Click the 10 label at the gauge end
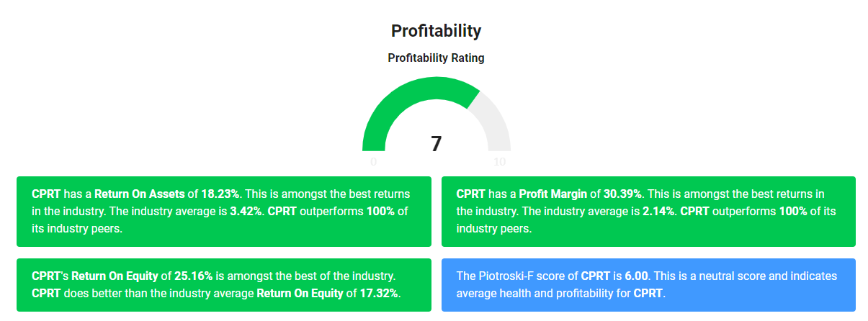This screenshot has width=868, height=321. coord(499,162)
